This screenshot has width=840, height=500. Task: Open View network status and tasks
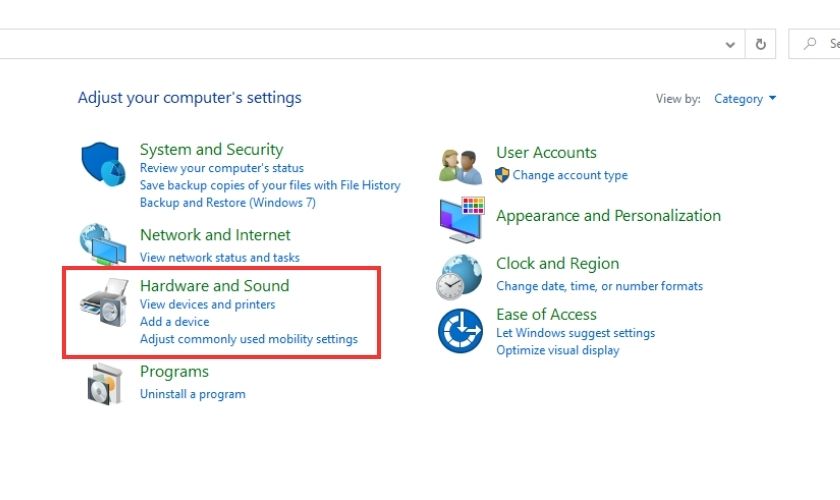[x=219, y=257]
